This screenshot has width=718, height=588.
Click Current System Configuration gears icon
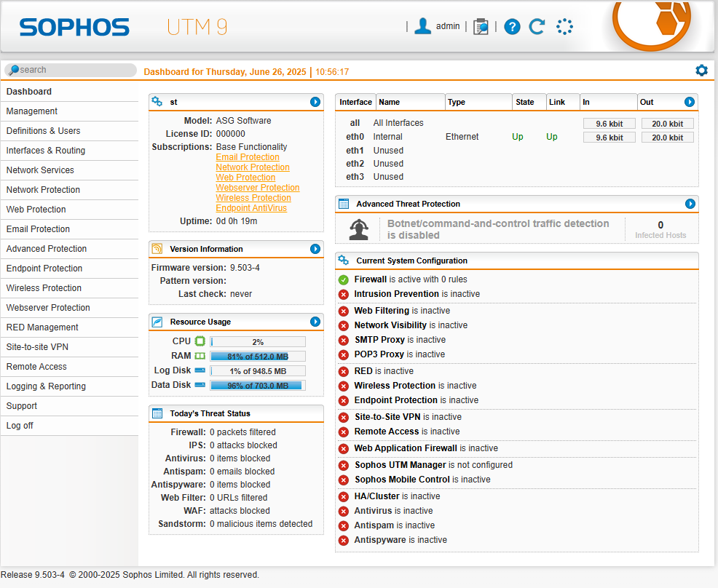[x=344, y=261]
